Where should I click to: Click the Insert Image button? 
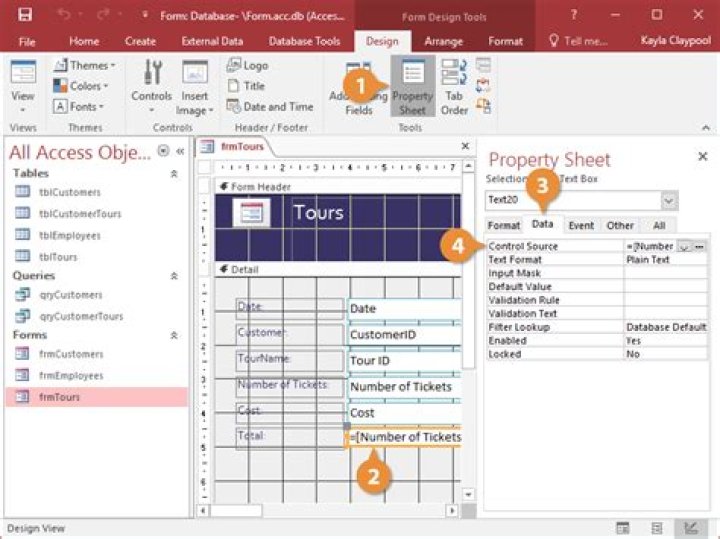click(195, 87)
